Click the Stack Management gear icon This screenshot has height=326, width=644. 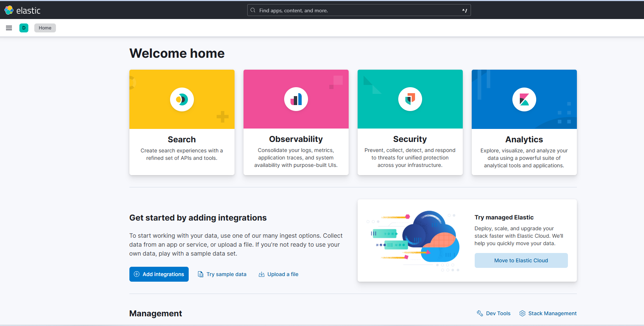click(522, 313)
